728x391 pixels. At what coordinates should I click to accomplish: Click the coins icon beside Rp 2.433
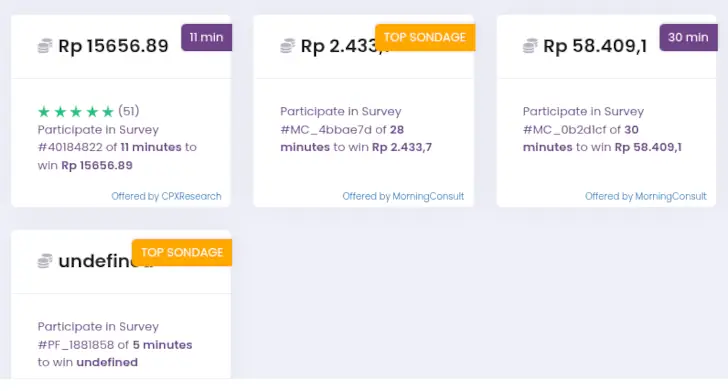pyautogui.click(x=287, y=46)
